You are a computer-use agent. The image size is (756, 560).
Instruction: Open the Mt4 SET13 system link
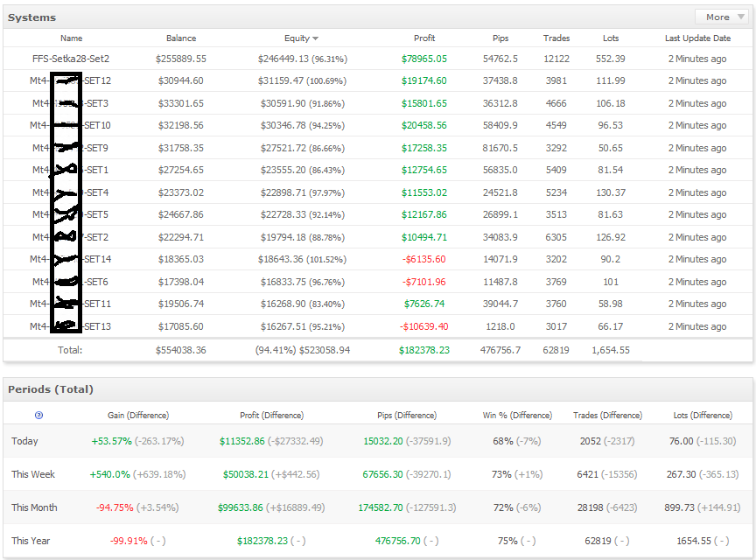coord(70,326)
